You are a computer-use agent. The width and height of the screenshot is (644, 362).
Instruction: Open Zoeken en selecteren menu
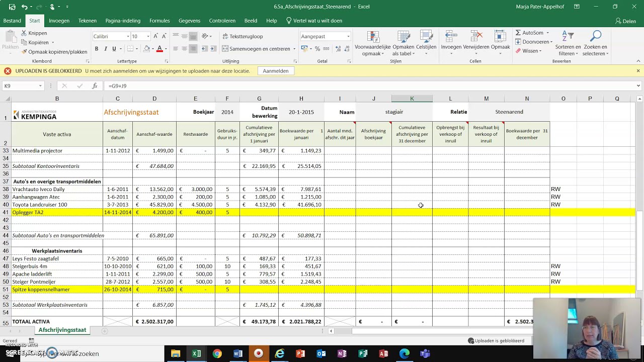[x=596, y=43]
